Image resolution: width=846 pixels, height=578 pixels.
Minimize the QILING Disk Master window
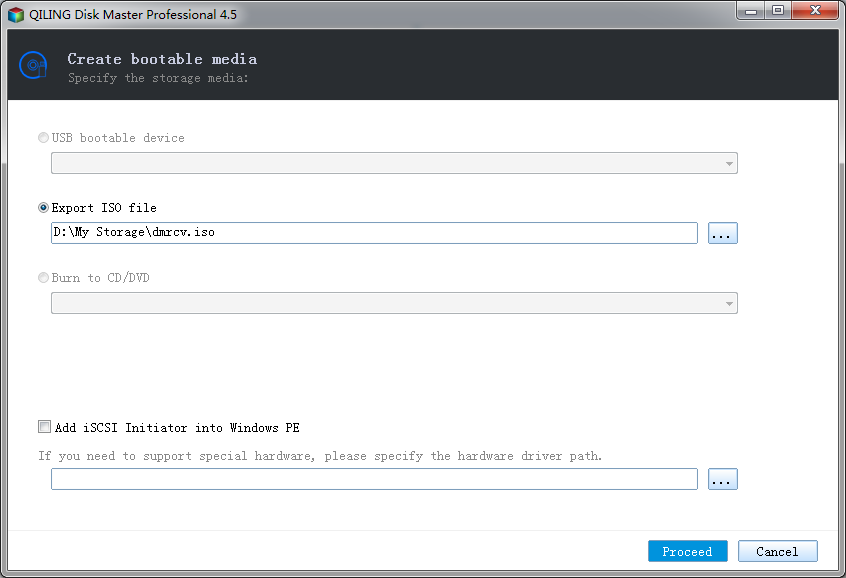(751, 11)
